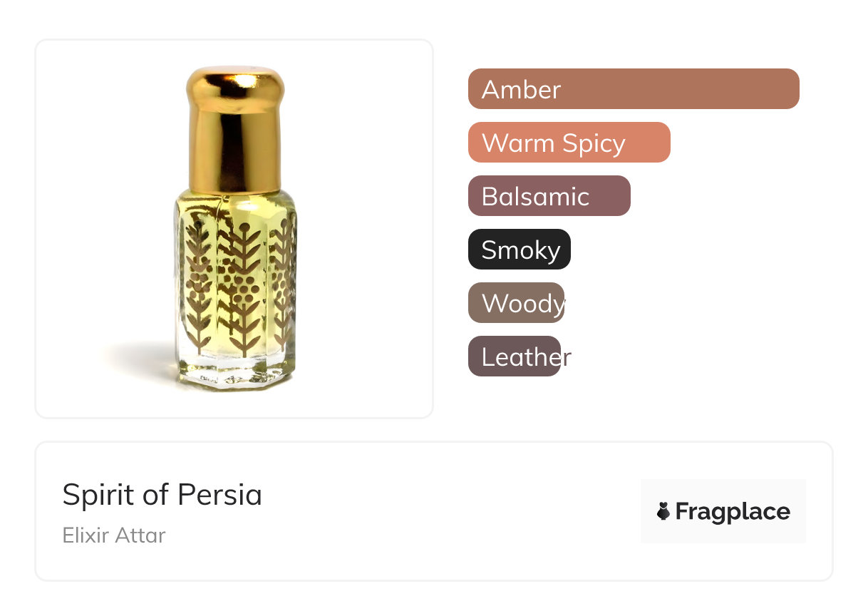The width and height of the screenshot is (868, 616).
Task: Choose the Balsamic accord bar
Action: [x=549, y=196]
